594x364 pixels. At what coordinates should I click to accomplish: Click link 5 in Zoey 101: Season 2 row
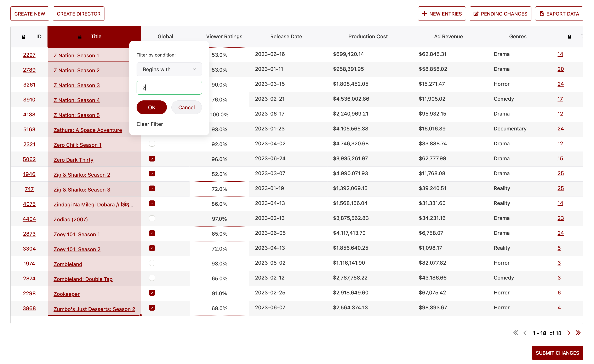[559, 248]
